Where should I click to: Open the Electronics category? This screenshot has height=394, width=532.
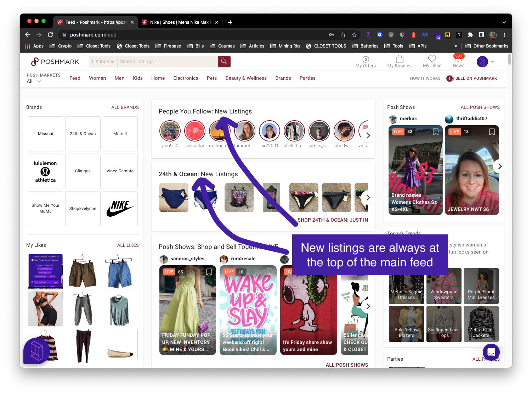click(186, 78)
